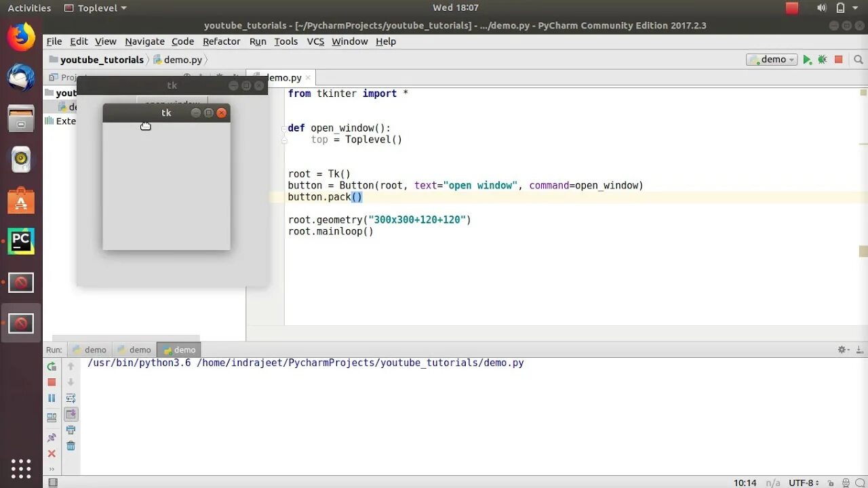Run demo with green play button

point(807,60)
